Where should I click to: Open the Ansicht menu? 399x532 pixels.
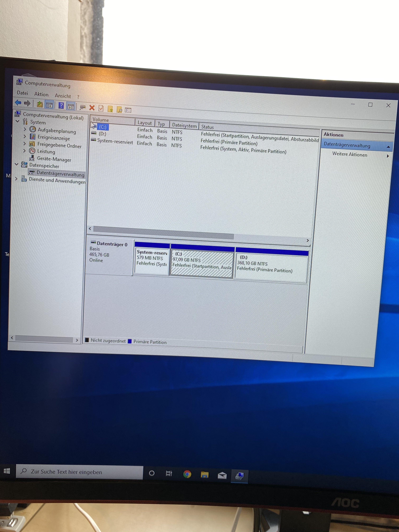(63, 96)
